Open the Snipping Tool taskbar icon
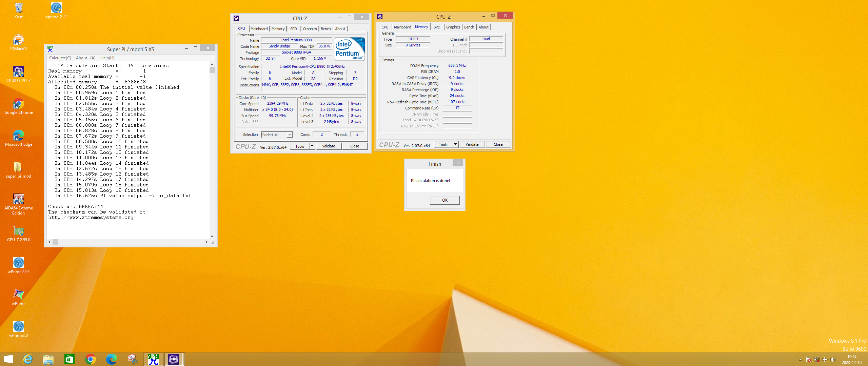The width and height of the screenshot is (868, 366). pyautogui.click(x=133, y=359)
